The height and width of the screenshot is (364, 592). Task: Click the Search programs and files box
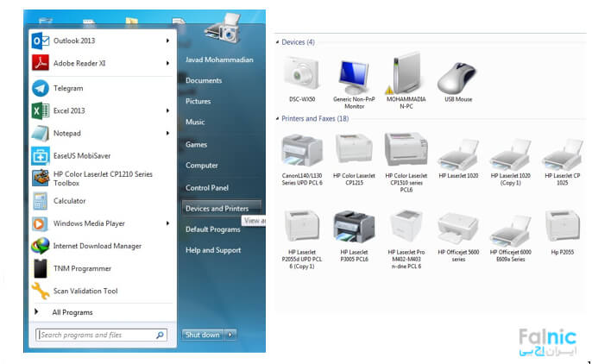tap(95, 335)
